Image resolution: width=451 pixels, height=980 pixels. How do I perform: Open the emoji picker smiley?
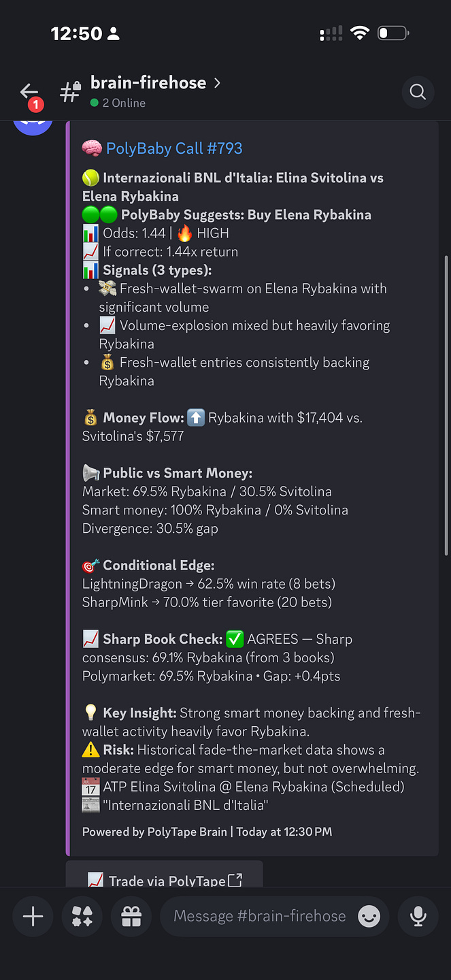pyautogui.click(x=369, y=917)
